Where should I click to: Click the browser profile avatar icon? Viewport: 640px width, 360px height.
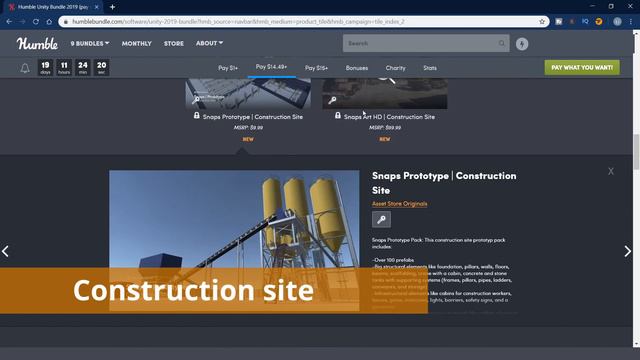click(x=617, y=22)
